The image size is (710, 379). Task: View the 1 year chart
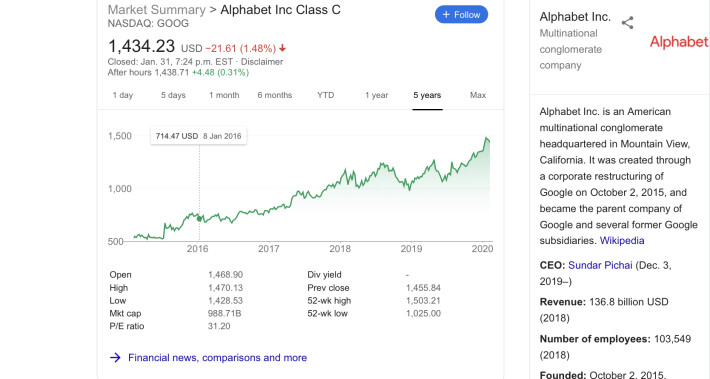coord(377,95)
